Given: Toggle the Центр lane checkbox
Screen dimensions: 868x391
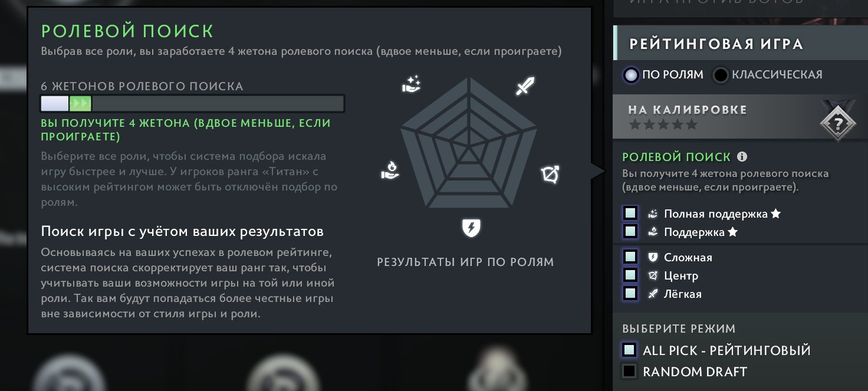Looking at the screenshot, I should point(630,275).
